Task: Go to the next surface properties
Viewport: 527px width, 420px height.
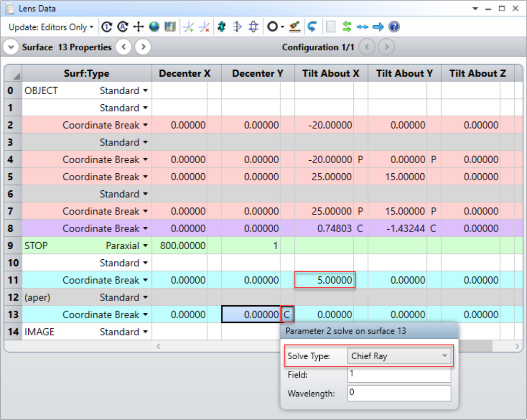Action: pyautogui.click(x=143, y=47)
